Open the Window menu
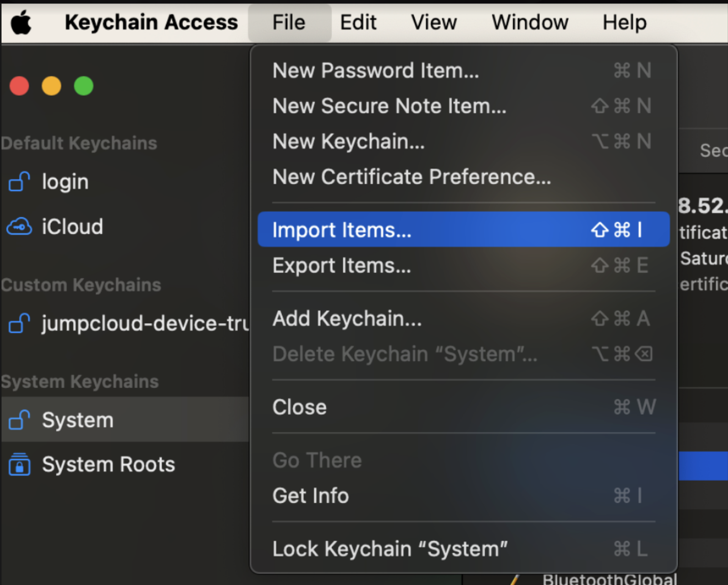The height and width of the screenshot is (585, 728). (x=530, y=22)
